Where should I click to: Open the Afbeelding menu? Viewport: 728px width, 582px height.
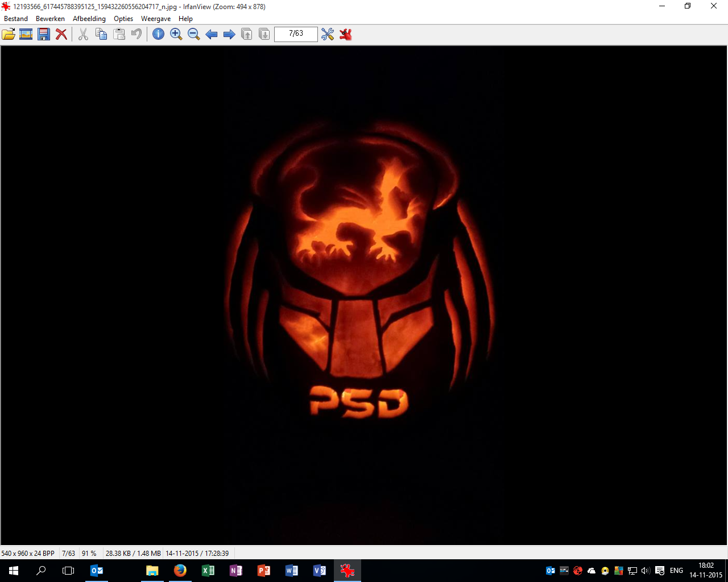pos(89,19)
